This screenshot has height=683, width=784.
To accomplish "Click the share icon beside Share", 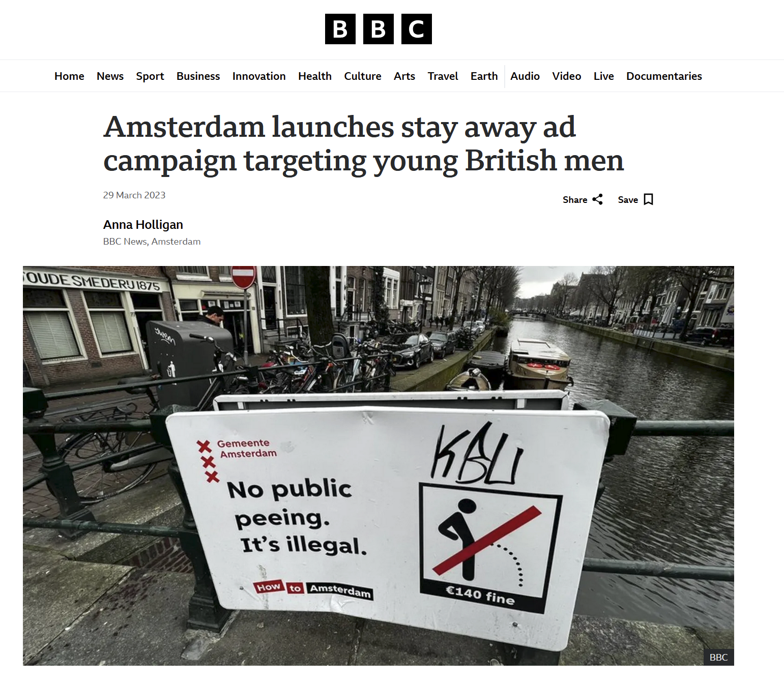I will pyautogui.click(x=597, y=199).
